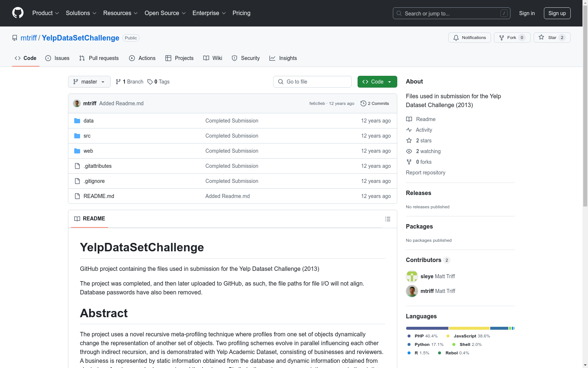The image size is (588, 368).
Task: Expand the Solutions menu
Action: [x=81, y=13]
